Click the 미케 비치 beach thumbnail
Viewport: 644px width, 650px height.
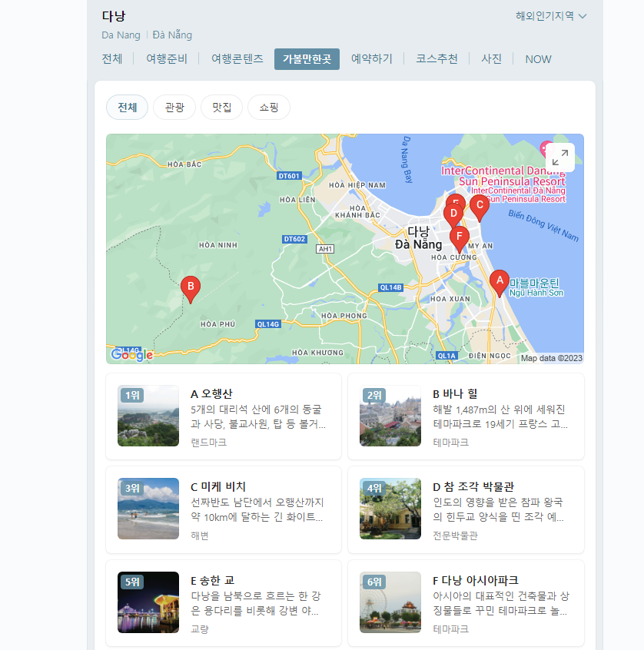click(148, 509)
